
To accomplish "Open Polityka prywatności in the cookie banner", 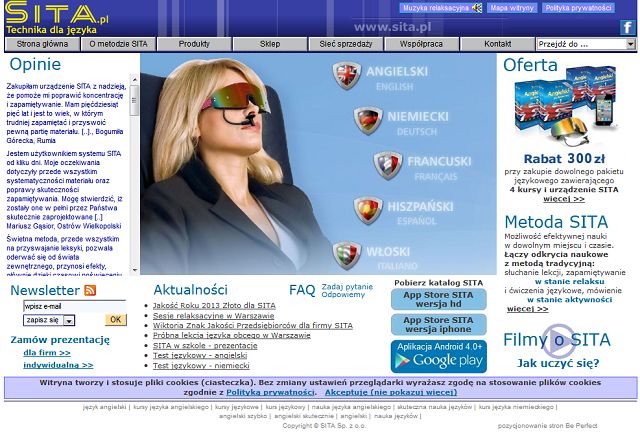I will pos(270,393).
